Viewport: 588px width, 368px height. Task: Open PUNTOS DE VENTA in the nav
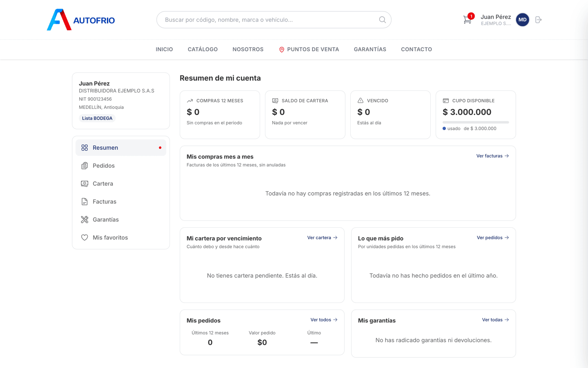coord(309,49)
